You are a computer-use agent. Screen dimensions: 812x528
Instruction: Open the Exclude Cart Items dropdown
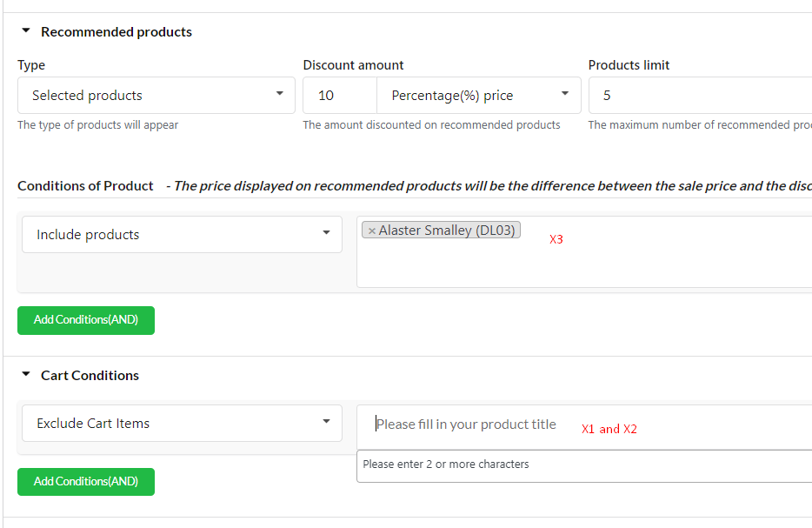coord(182,424)
